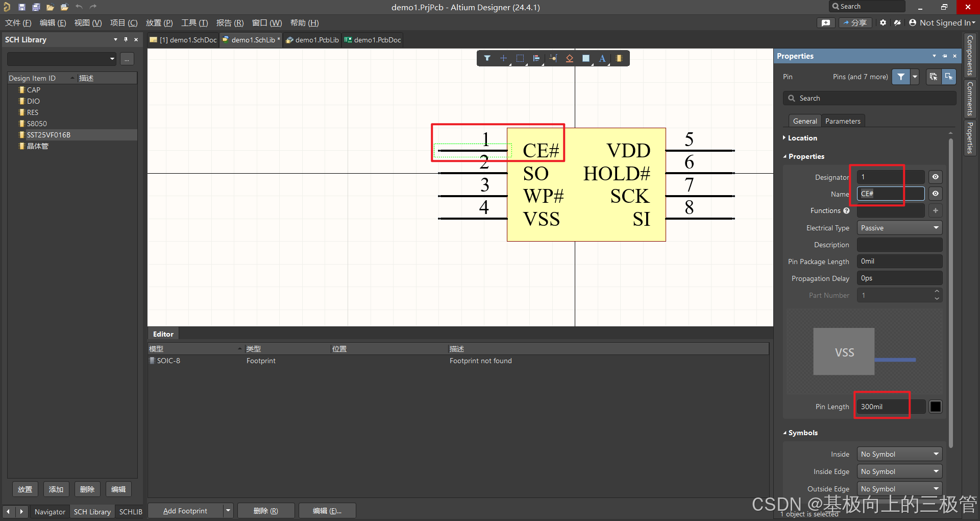Open the filter funnel dropdown arrow in Properties
Screen dimensions: 980x521
tap(915, 77)
